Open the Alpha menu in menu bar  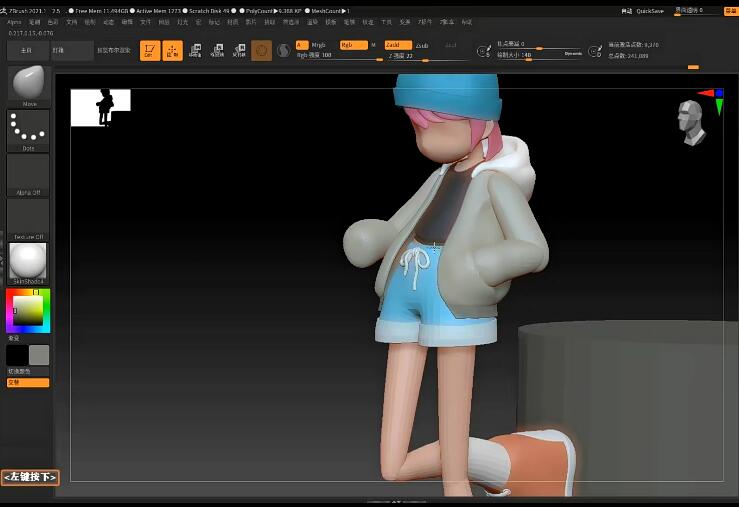(x=14, y=21)
